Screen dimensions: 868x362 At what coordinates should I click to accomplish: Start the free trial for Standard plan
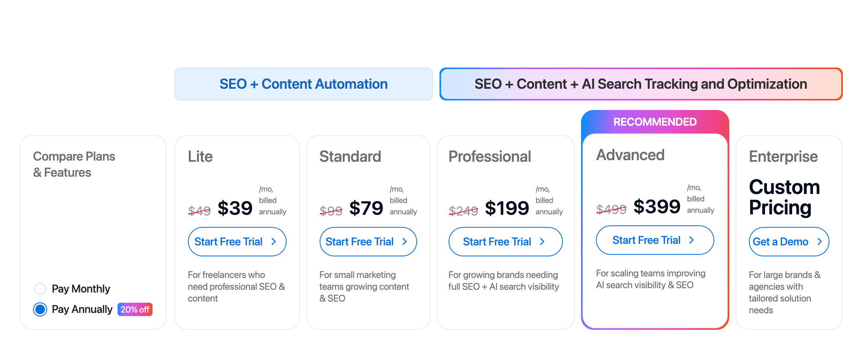click(359, 242)
